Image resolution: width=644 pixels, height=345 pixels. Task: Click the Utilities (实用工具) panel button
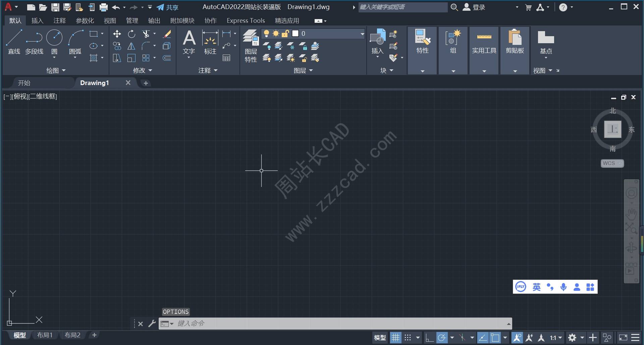coord(484,42)
